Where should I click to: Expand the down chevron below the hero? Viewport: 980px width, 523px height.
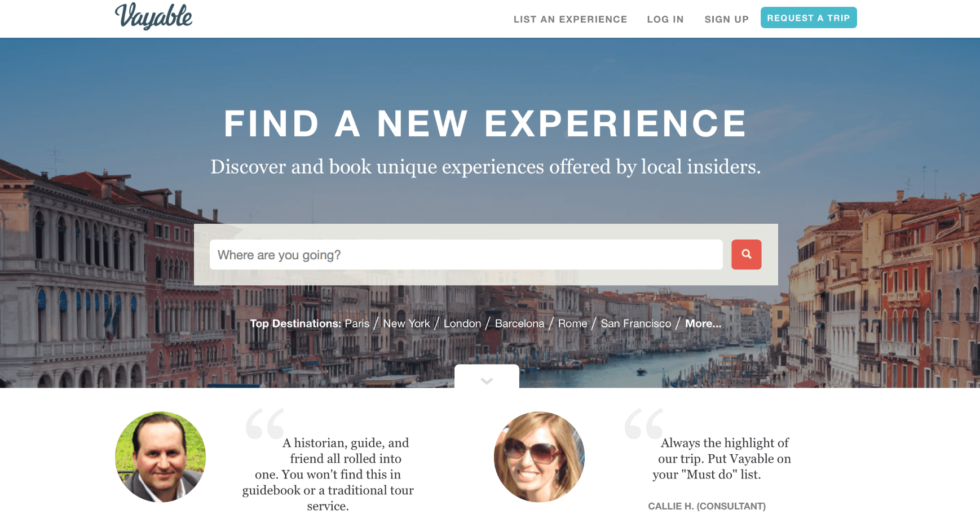487,376
